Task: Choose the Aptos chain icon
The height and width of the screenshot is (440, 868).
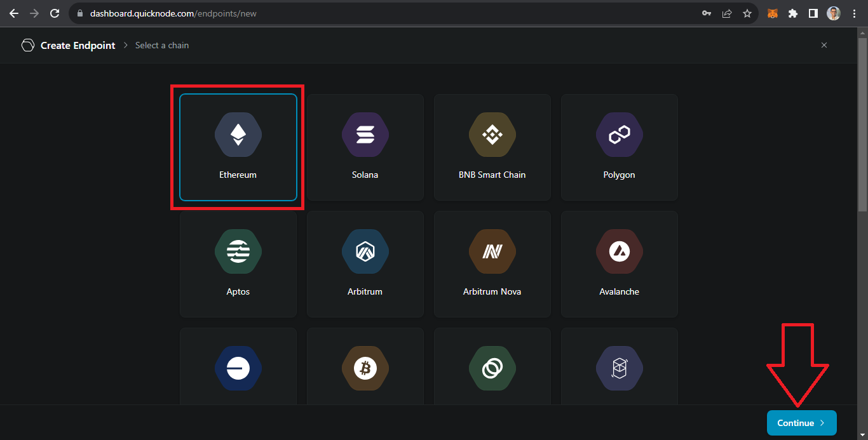Action: point(238,252)
